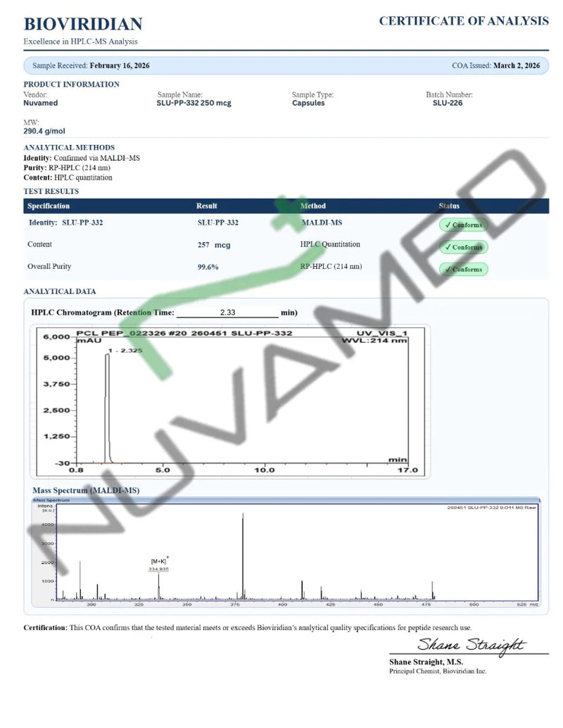Click the Certificate of Analysis title
The height and width of the screenshot is (728, 563).
[x=464, y=21]
